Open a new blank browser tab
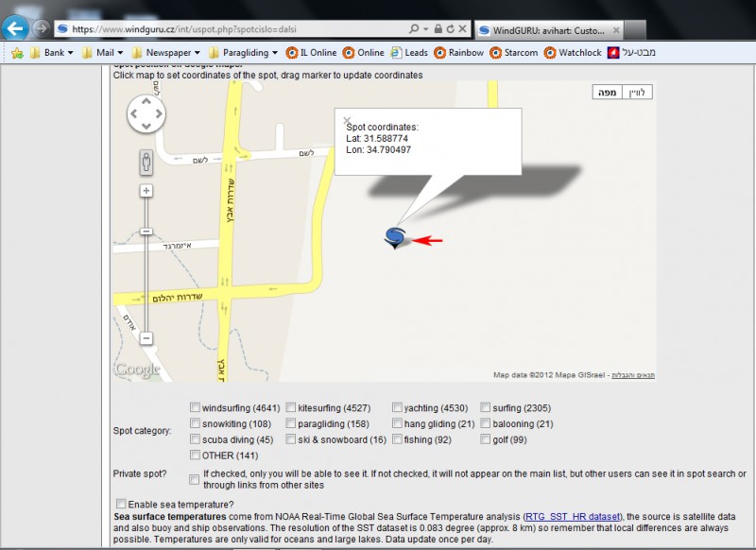The width and height of the screenshot is (756, 550). pyautogui.click(x=634, y=30)
